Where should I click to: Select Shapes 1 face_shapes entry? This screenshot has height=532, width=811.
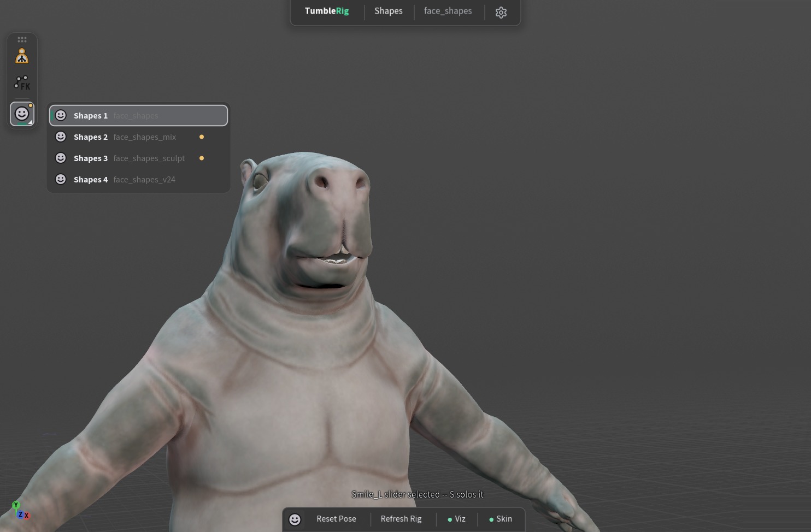[x=138, y=115]
